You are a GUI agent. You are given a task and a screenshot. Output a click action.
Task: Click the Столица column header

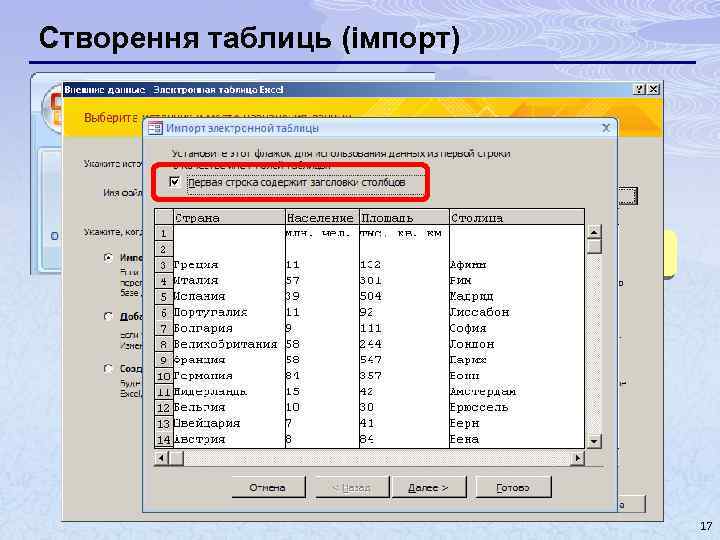pos(517,217)
